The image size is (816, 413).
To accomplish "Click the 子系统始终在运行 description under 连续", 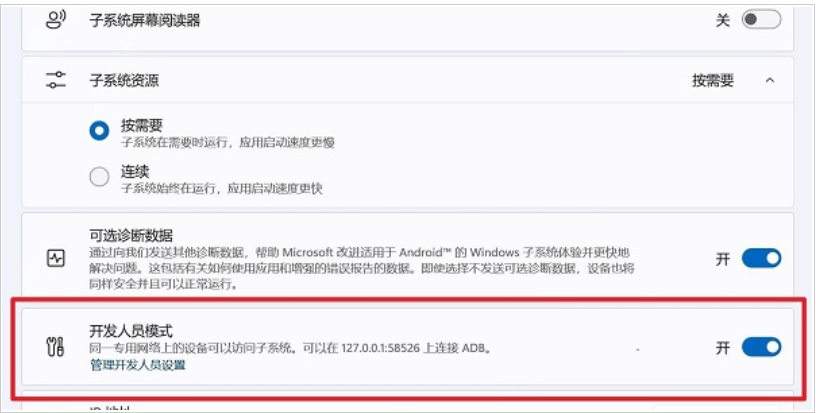I will 222,188.
